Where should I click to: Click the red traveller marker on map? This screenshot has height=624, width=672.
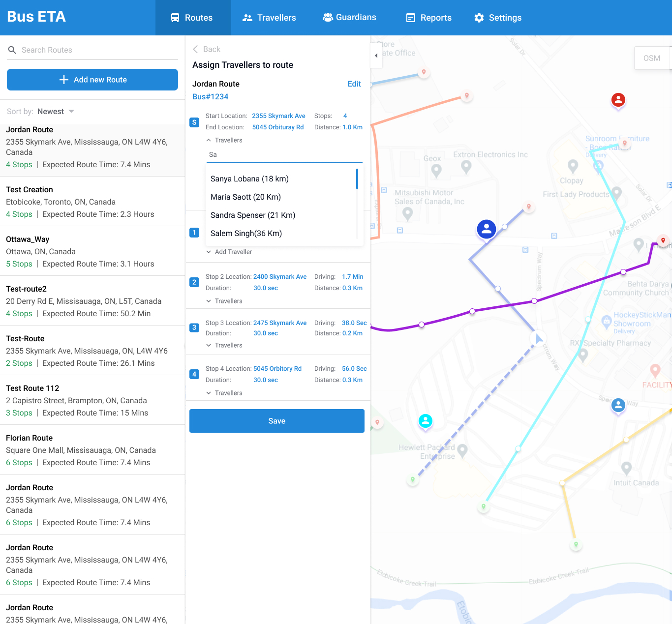(618, 100)
